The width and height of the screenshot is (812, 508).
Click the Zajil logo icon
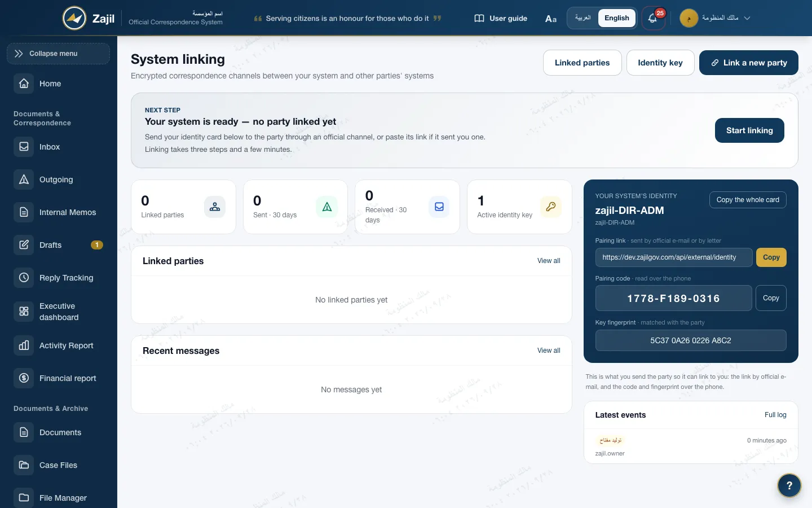[74, 18]
